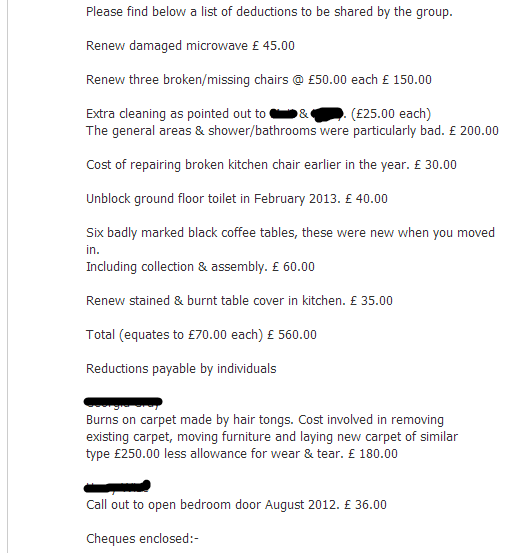Click the 'Renew damaged microwave £ 45.00' line
The width and height of the screenshot is (520, 553).
coord(190,46)
